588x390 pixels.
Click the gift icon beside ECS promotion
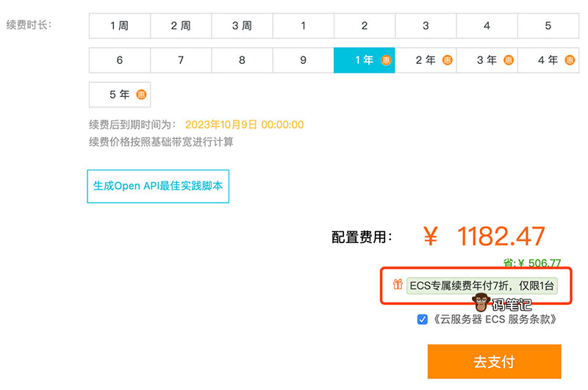(x=398, y=285)
